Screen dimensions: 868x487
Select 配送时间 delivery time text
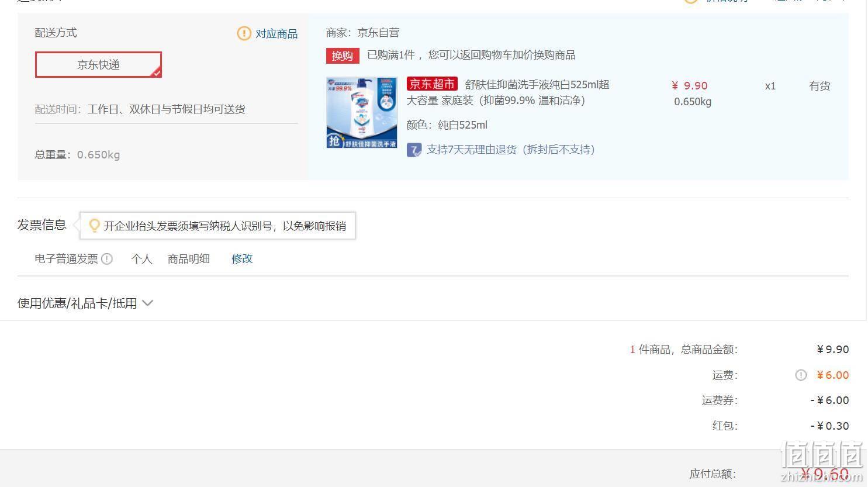click(140, 109)
